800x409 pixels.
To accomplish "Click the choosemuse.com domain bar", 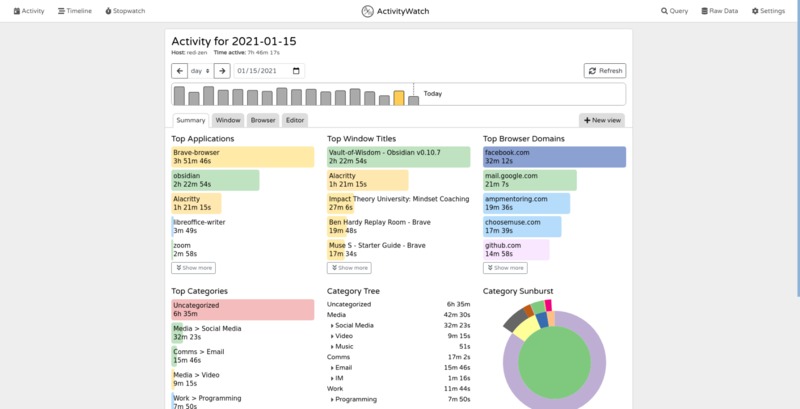I will (x=522, y=226).
